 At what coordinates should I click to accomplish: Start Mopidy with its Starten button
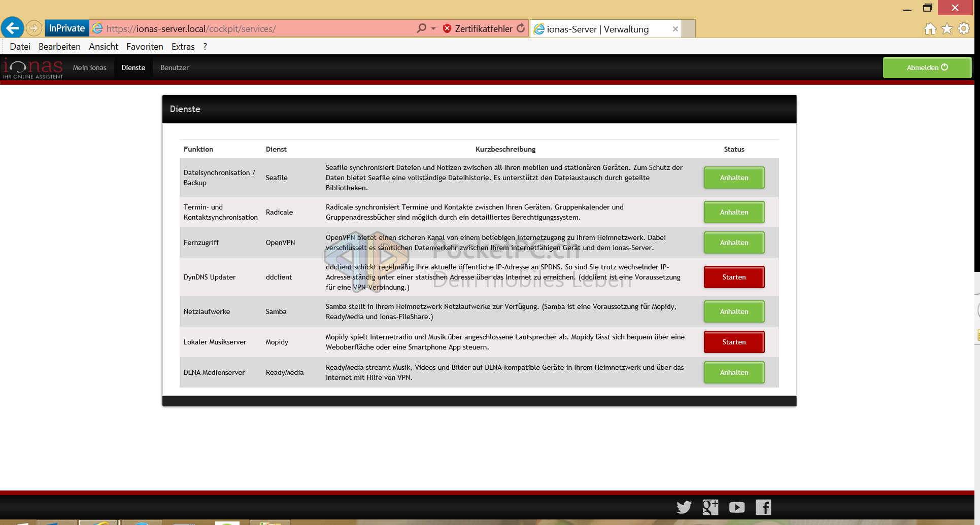coord(734,342)
